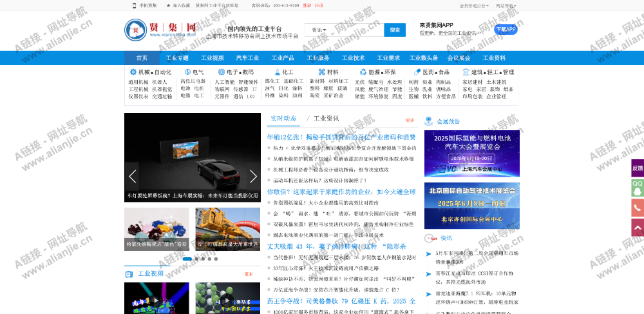Open 汽车工业 in the navigation bar
Screen dimensions: 644x314
[x=248, y=58]
